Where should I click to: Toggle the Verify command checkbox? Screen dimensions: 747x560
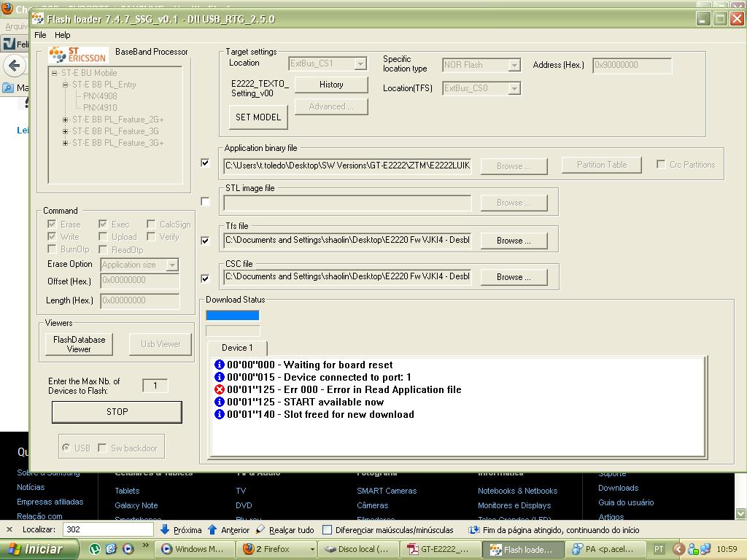tap(151, 236)
